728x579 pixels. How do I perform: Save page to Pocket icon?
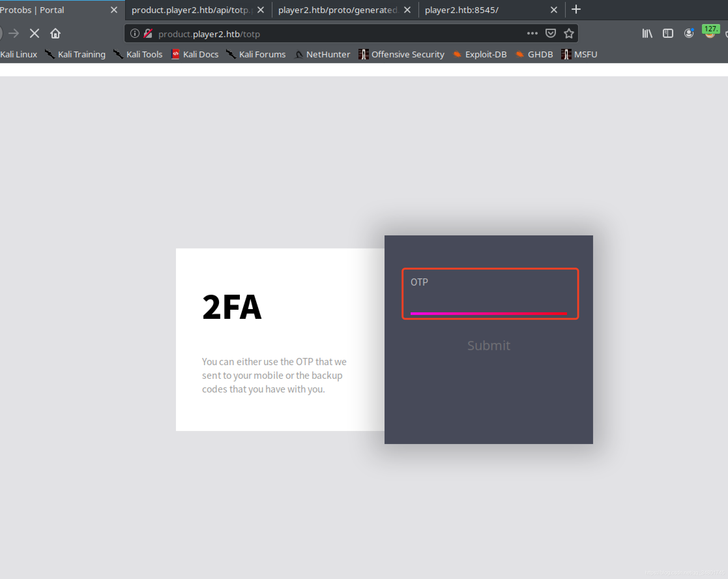(550, 34)
